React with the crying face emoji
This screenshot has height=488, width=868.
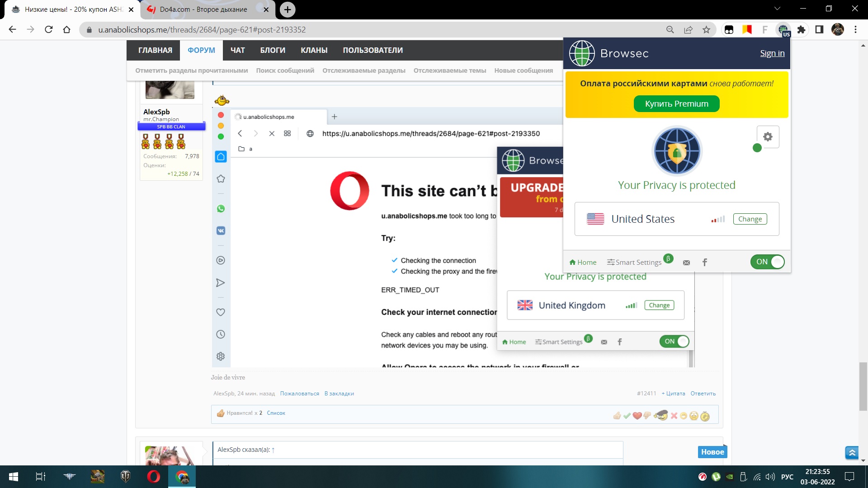coord(694,416)
